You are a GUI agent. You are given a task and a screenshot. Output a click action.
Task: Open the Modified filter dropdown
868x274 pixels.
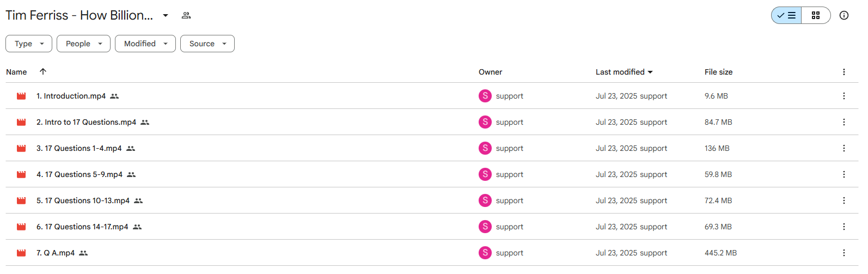coord(145,44)
